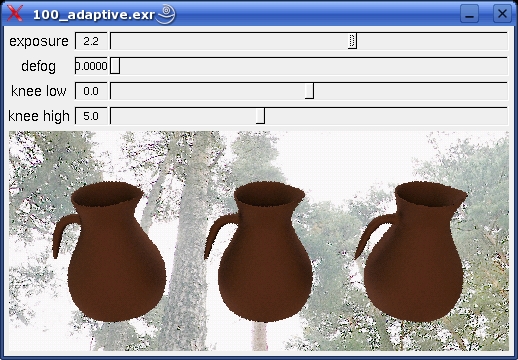This screenshot has width=518, height=360.
Task: Click the window title '100_adaptive.exr'
Action: (x=94, y=15)
